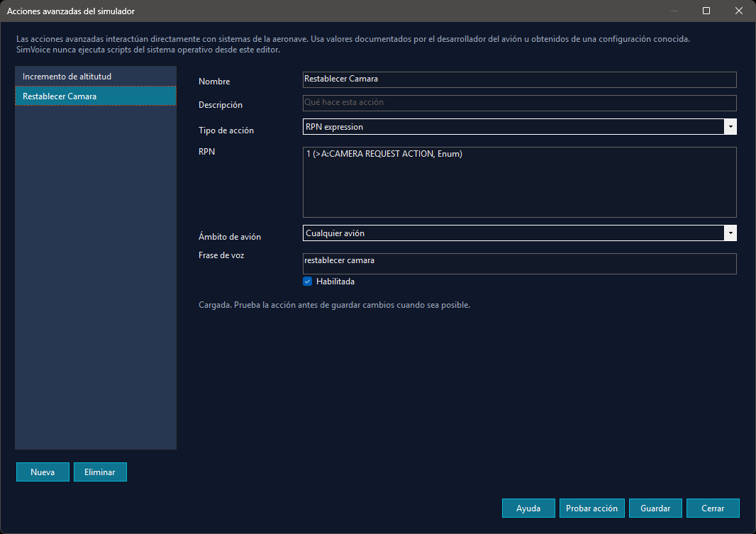Select 'Incremento de altitutud' in the list
This screenshot has height=534, width=756.
pos(96,76)
